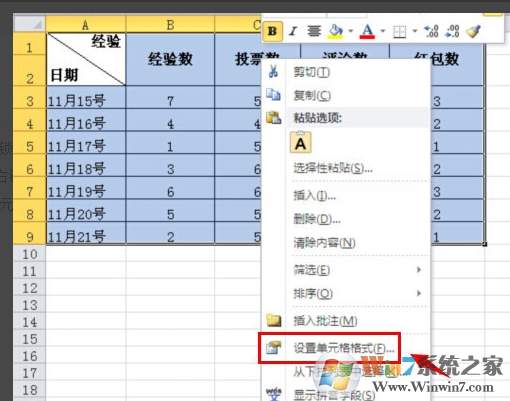This screenshot has height=401, width=510.
Task: Click the 11月20号 cell
Action: click(86, 211)
